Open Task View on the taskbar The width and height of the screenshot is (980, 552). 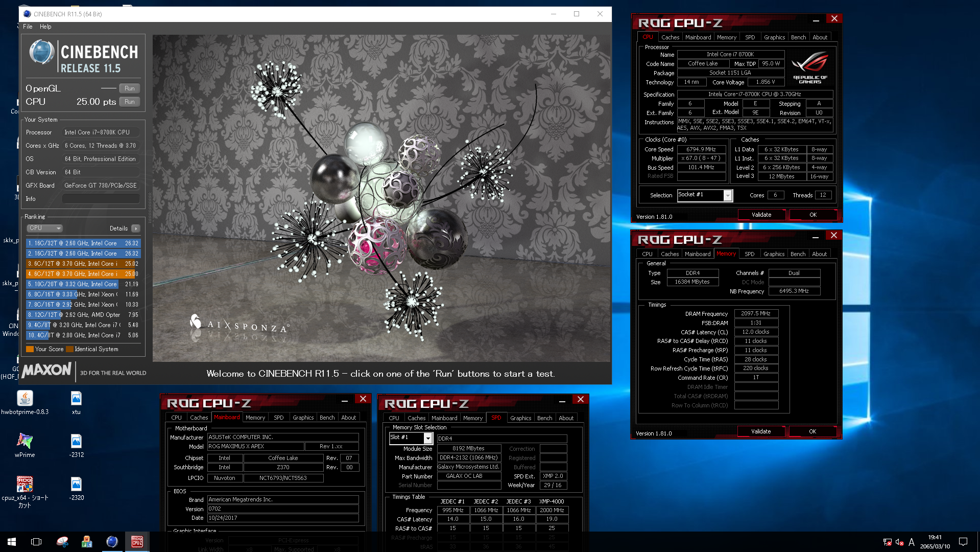tap(36, 542)
